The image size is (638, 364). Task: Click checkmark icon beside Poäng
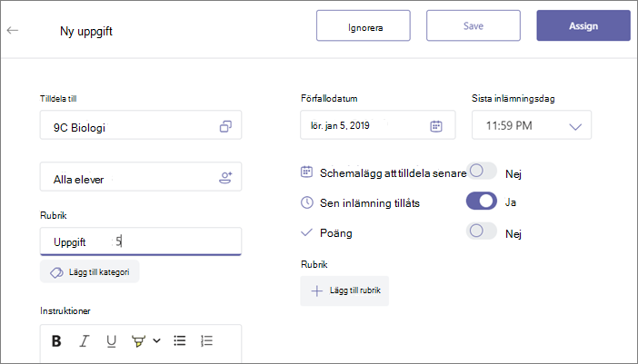pos(306,232)
